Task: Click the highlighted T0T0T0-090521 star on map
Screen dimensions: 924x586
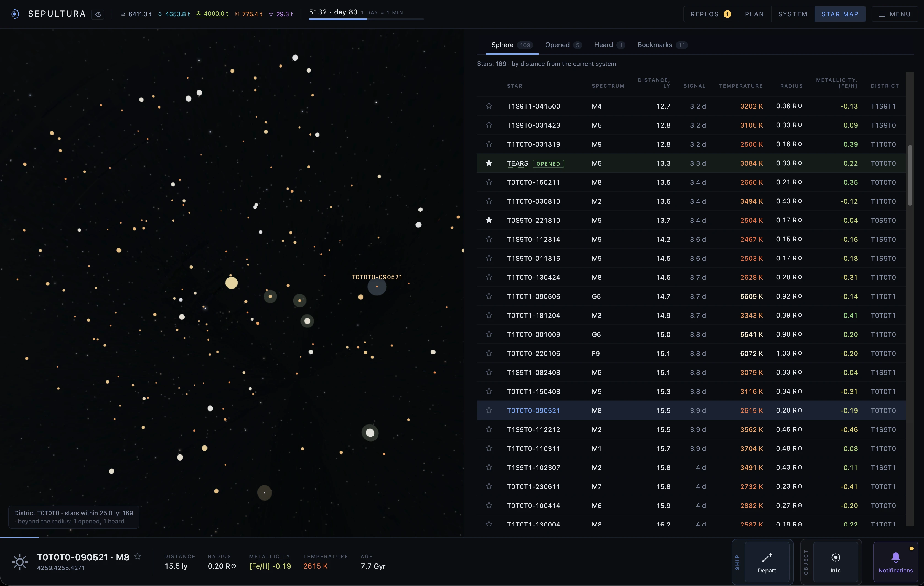Action: 377,286
